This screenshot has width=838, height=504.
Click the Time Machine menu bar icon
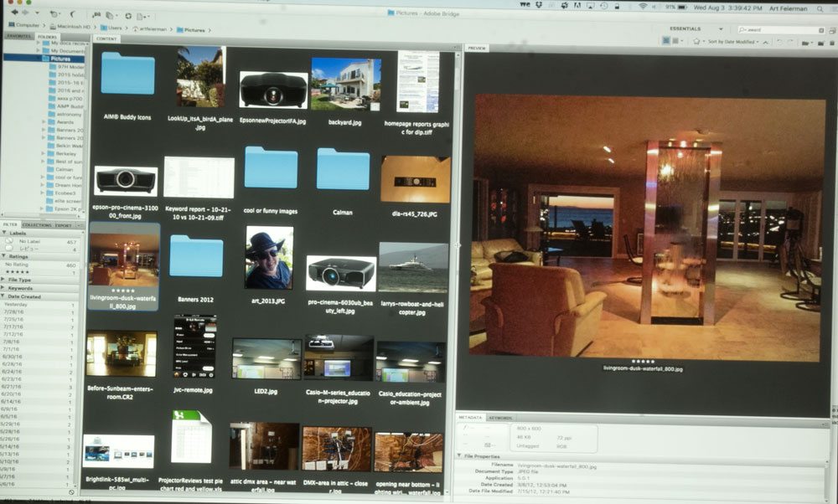tap(603, 6)
